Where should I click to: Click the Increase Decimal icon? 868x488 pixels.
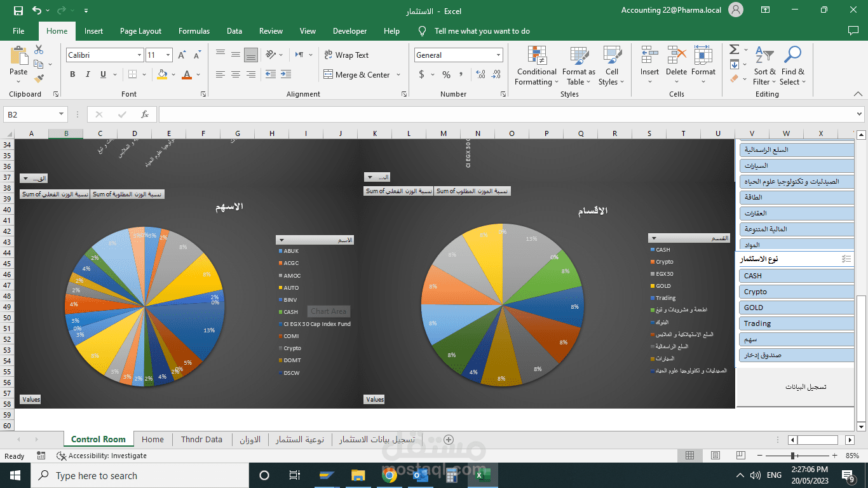coord(480,74)
